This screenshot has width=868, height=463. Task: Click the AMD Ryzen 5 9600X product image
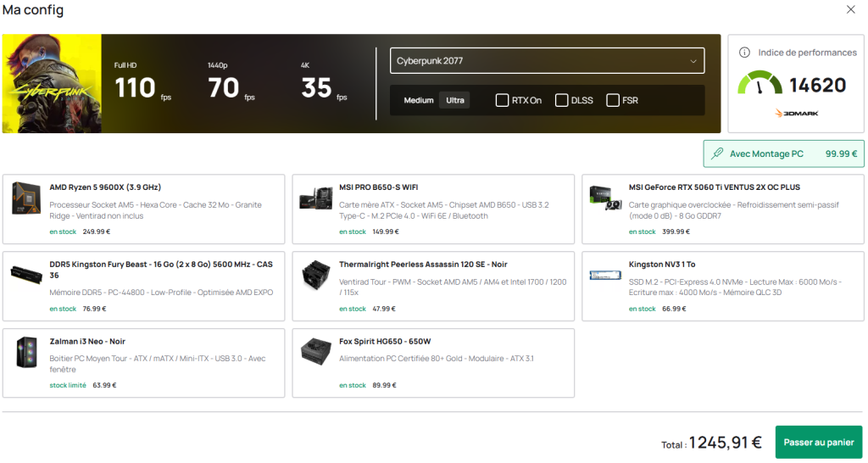(x=26, y=198)
